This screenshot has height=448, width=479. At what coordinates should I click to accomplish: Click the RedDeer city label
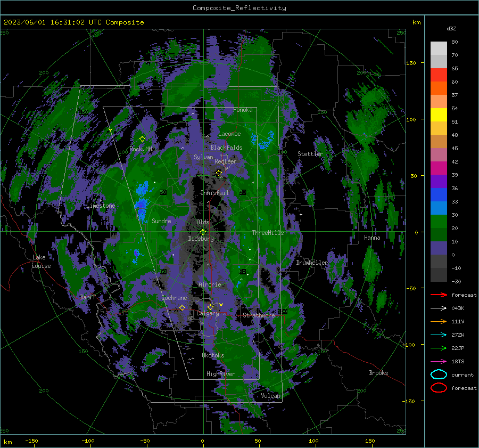point(226,161)
